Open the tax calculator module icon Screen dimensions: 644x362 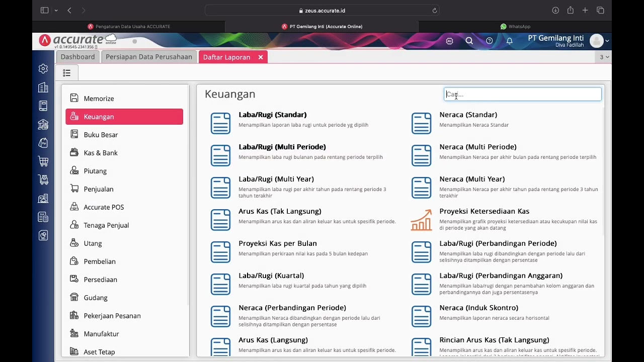[x=43, y=217]
